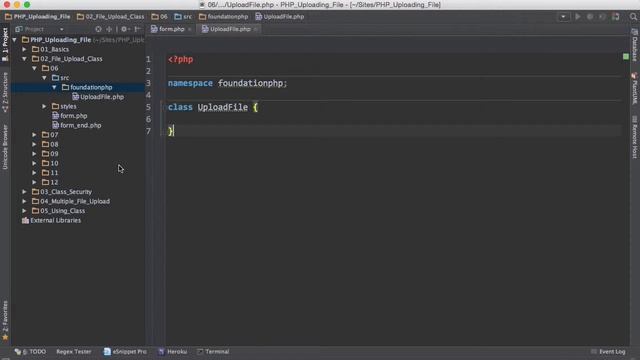Image resolution: width=640 pixels, height=360 pixels.
Task: Select 04_Multiple_File_Upload folder
Action: (x=71, y=201)
